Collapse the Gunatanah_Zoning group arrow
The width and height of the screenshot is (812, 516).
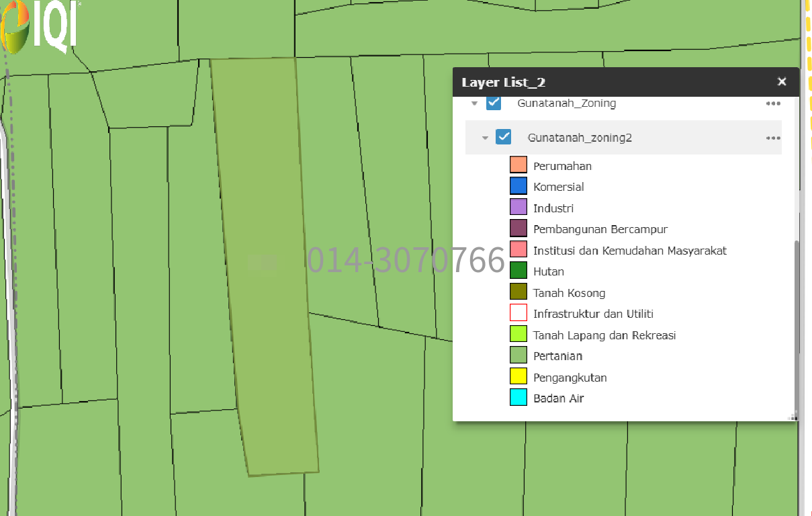(x=474, y=103)
